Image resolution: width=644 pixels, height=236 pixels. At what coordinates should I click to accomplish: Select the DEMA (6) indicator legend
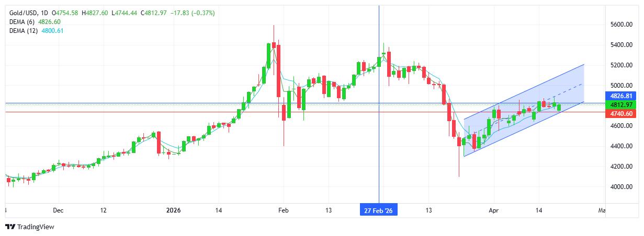click(x=25, y=22)
